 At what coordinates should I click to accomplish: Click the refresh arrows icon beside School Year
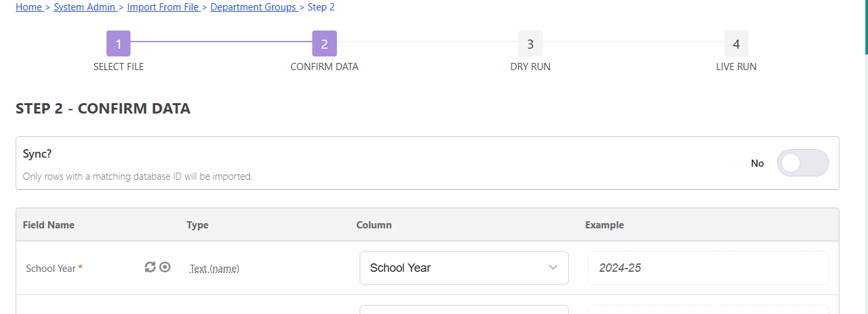tap(150, 267)
